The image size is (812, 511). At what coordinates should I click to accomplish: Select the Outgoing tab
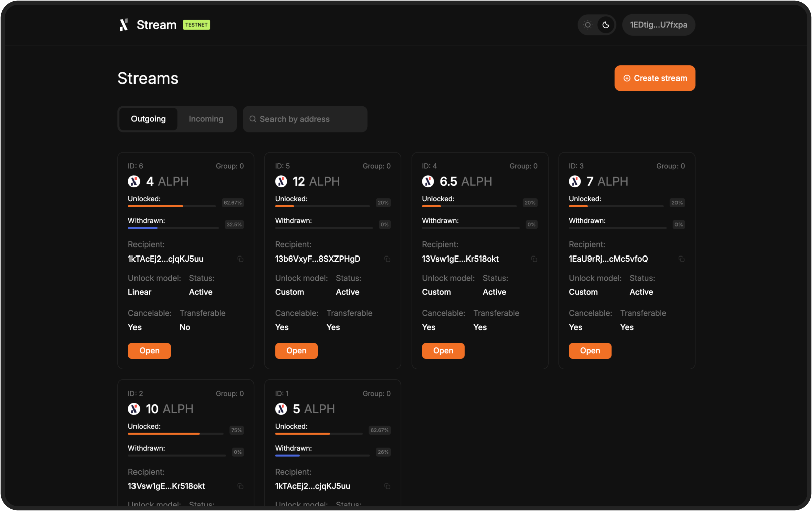coord(148,119)
